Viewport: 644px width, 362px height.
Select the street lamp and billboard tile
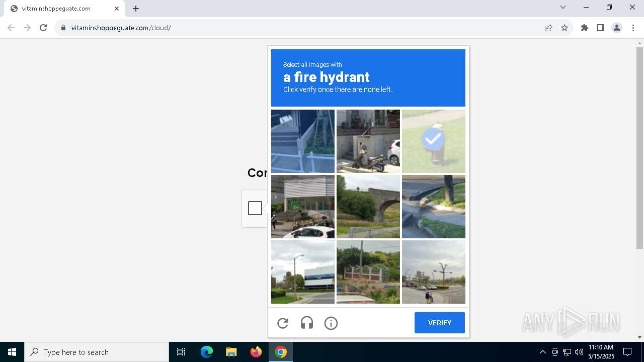pos(303,272)
